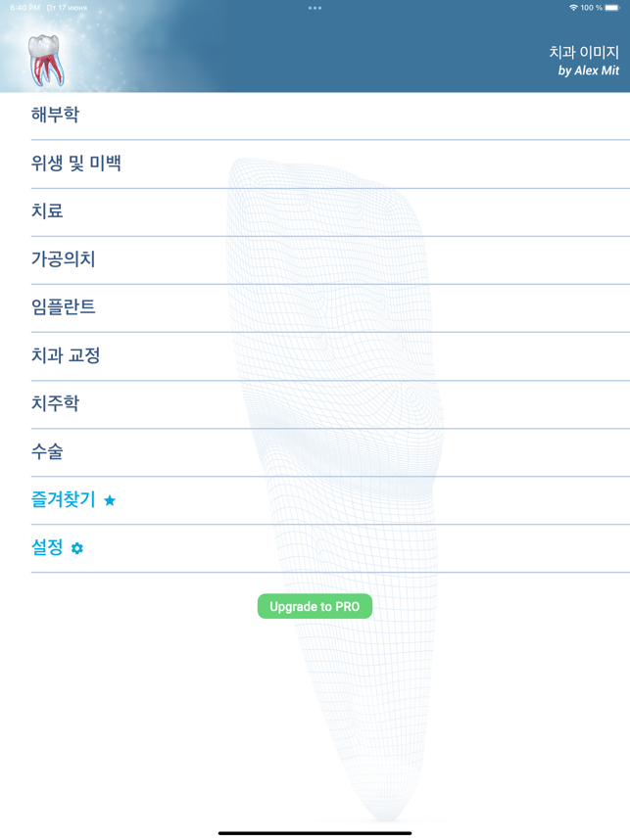Open the 임플란트 category
Image resolution: width=630 pixels, height=840 pixels.
pos(63,306)
